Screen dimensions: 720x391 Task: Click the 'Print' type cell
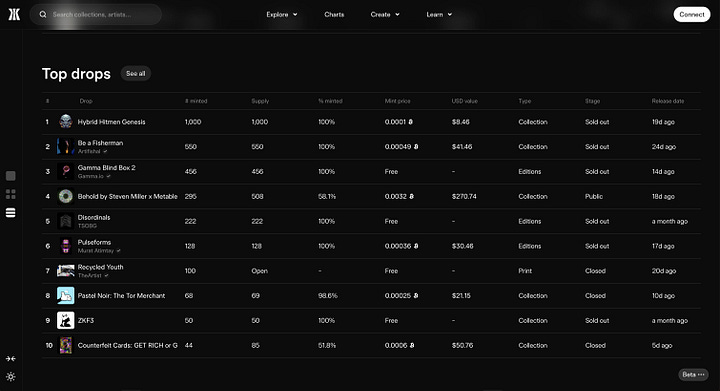pyautogui.click(x=525, y=271)
